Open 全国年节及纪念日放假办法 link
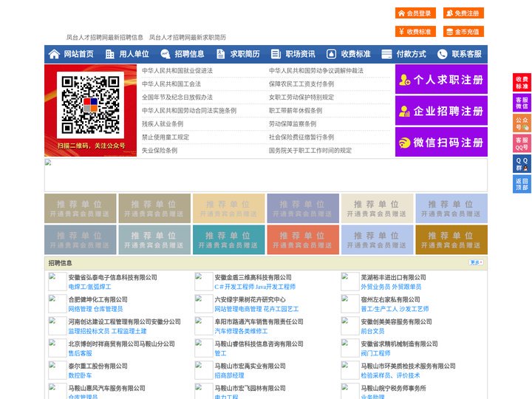 (x=177, y=97)
